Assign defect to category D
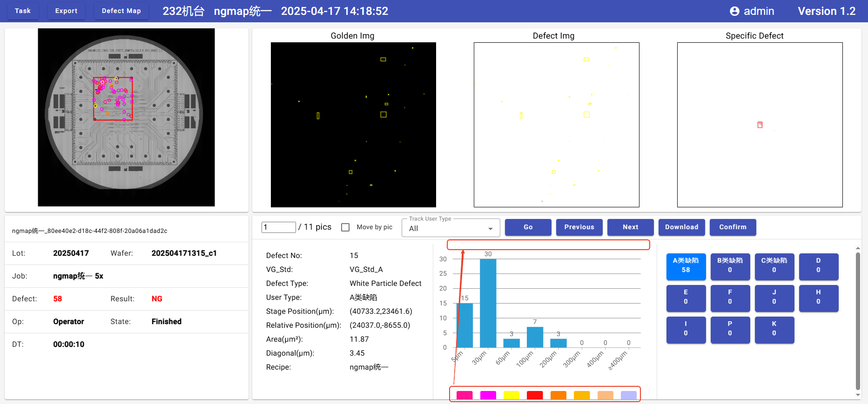 pyautogui.click(x=818, y=266)
